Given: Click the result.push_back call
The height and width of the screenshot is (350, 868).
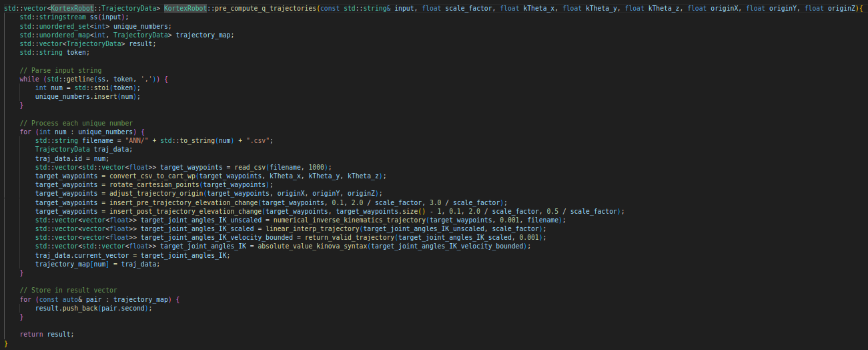Looking at the screenshot, I should [x=79, y=307].
